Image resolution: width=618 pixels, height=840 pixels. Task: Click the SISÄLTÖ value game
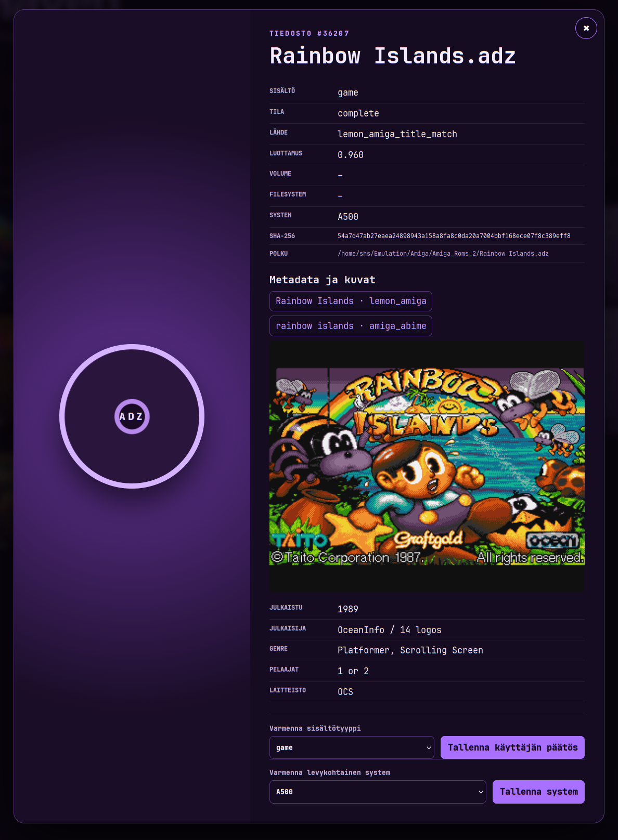coord(348,93)
